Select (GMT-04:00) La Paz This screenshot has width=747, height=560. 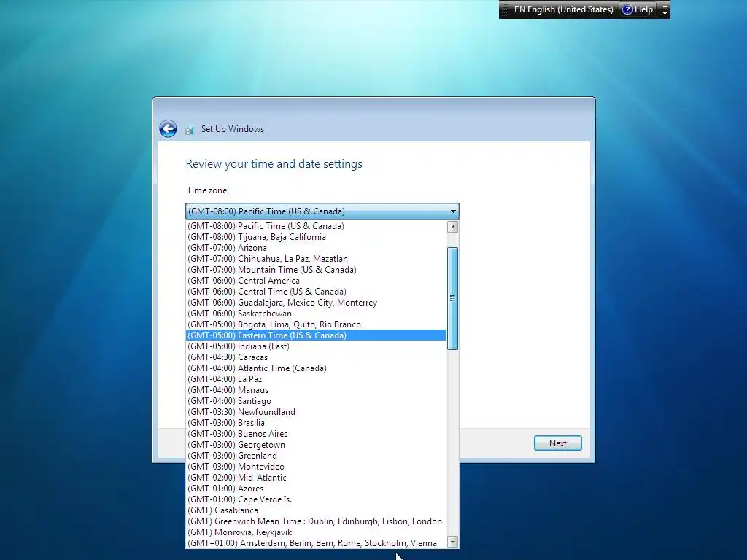point(316,379)
